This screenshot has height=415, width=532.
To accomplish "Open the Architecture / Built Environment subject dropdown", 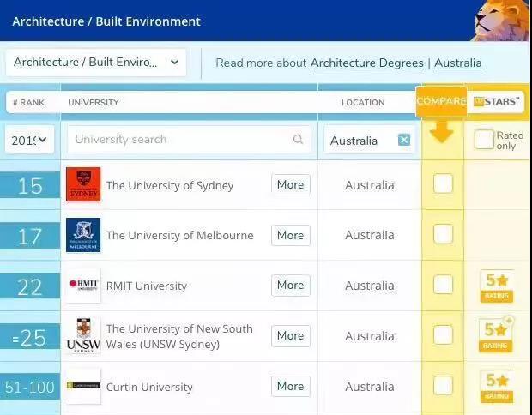I will tap(96, 63).
